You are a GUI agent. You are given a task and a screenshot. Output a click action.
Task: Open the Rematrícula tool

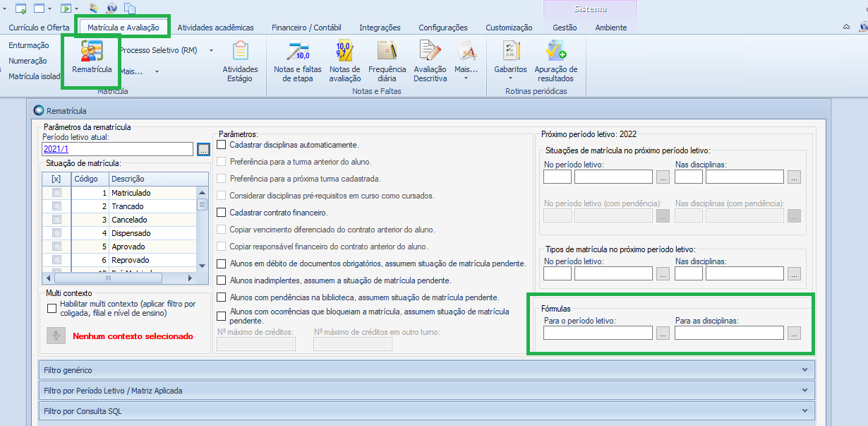pos(92,57)
